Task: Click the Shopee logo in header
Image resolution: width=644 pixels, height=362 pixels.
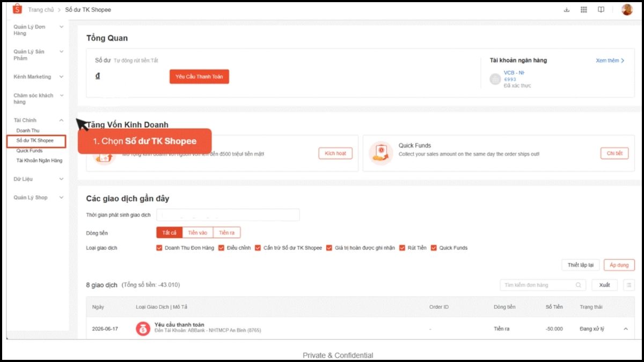Action: pos(17,9)
